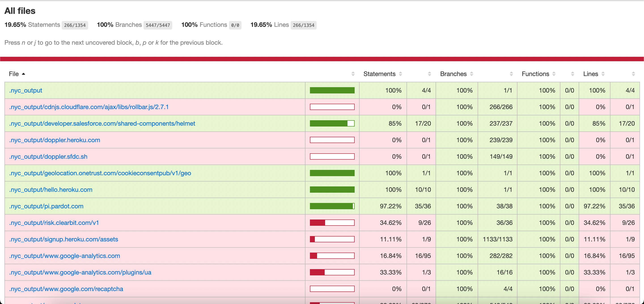Open the pi.pardot.com coverage link
Screen dimensions: 644x304
click(46, 206)
